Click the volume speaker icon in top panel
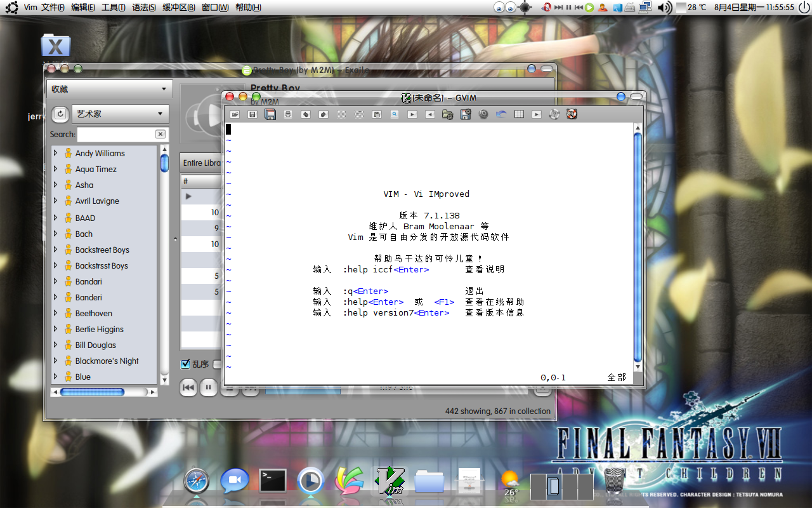 [x=664, y=8]
